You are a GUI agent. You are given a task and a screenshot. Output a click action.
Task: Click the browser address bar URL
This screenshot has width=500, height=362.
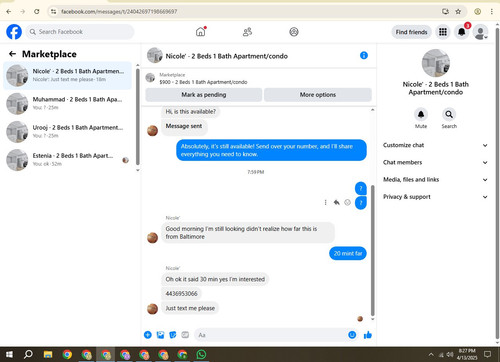pyautogui.click(x=119, y=12)
